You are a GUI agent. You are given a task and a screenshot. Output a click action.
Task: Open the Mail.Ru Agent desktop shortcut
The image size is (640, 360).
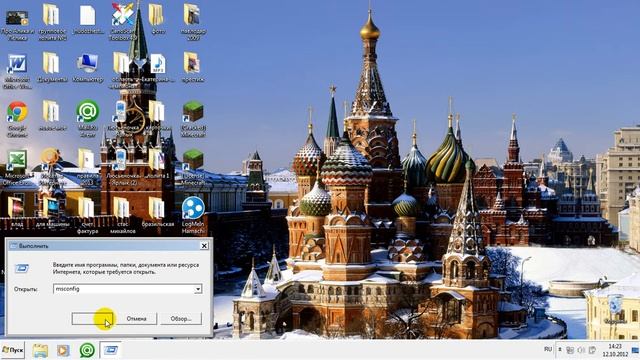tap(87, 111)
